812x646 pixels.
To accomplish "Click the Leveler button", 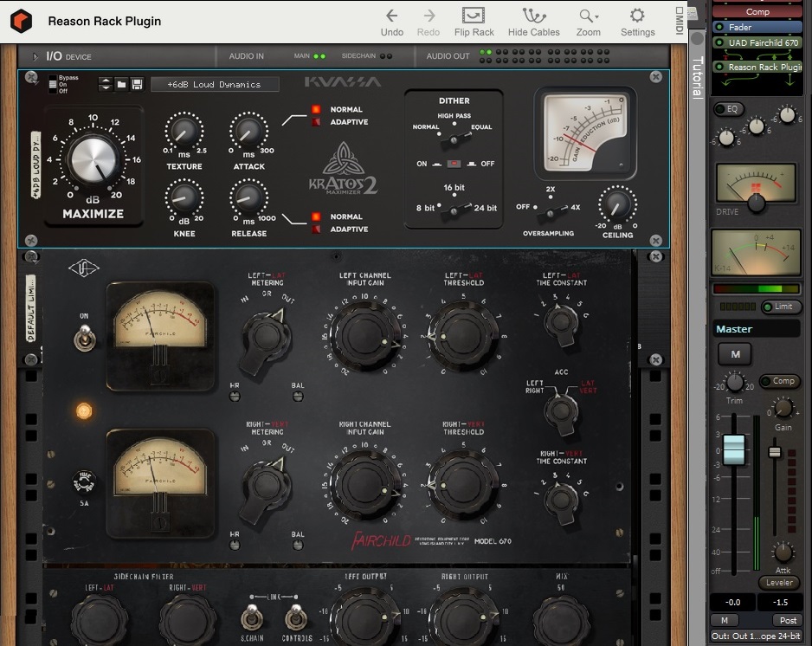I will [x=779, y=582].
